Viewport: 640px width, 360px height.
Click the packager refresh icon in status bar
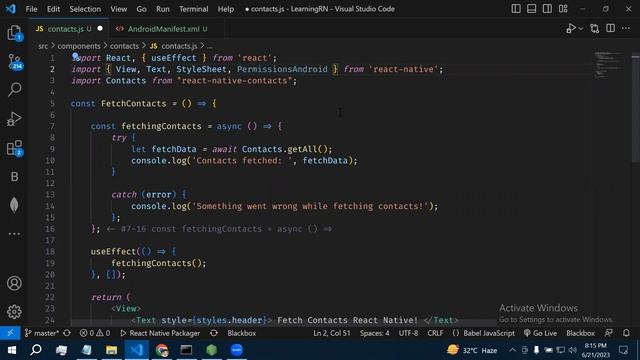pos(213,333)
